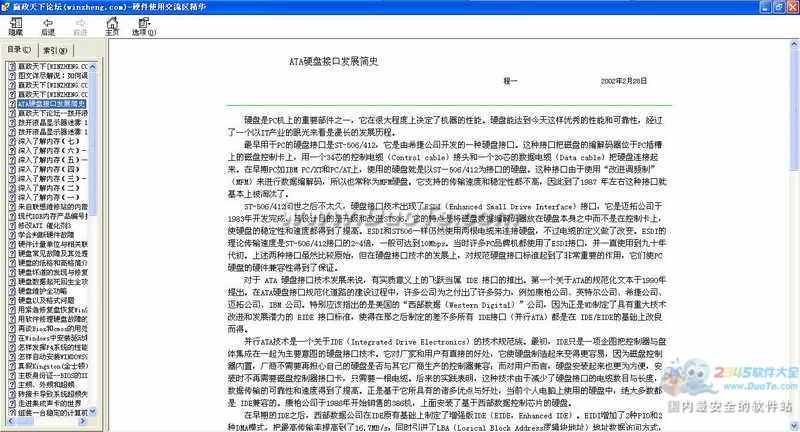Click the topic icon beside 硬盘维护全功略
800x432 pixels.
click(x=13, y=291)
